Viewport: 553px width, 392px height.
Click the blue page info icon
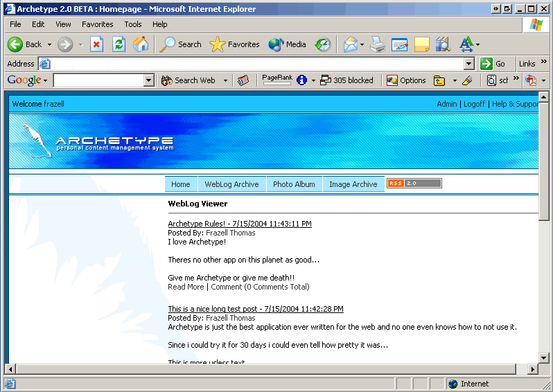(x=301, y=80)
